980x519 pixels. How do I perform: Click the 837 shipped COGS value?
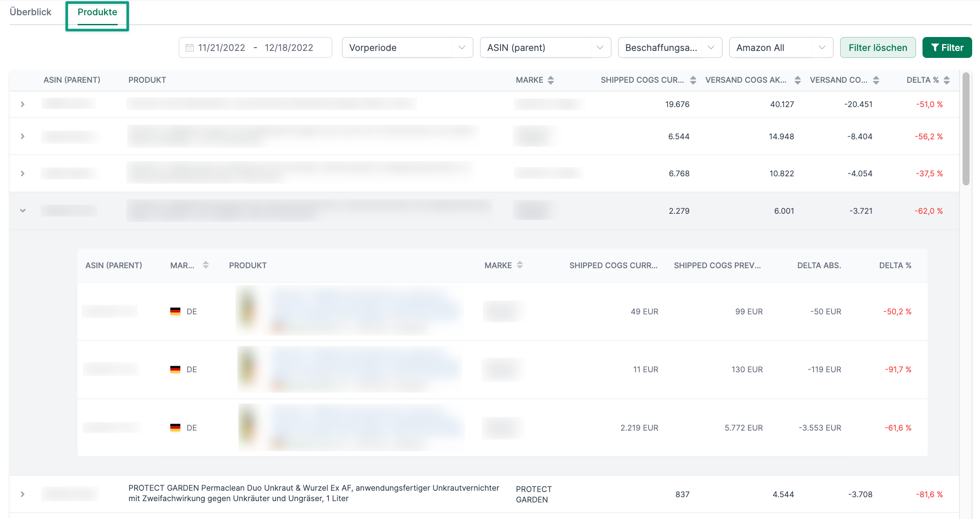tap(683, 495)
